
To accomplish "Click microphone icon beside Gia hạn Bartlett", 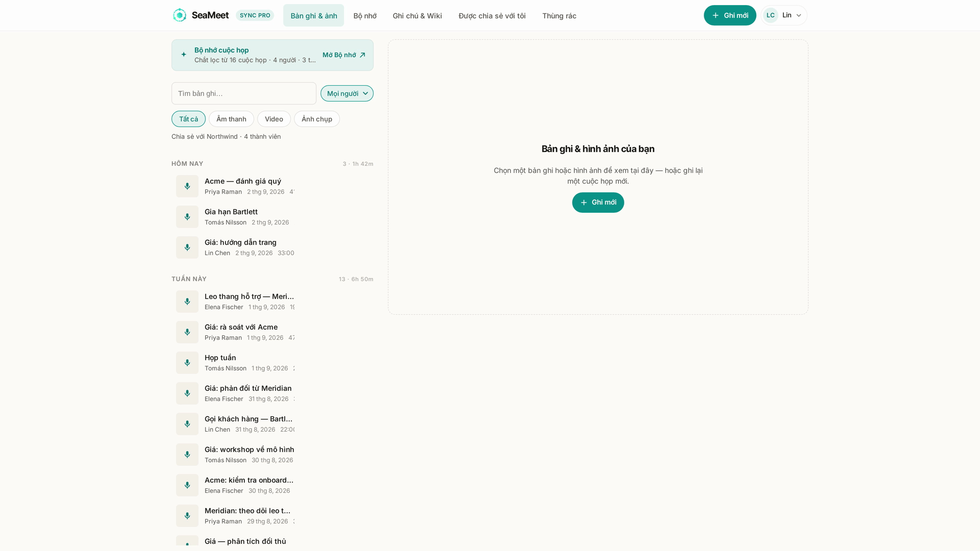I will click(x=187, y=217).
